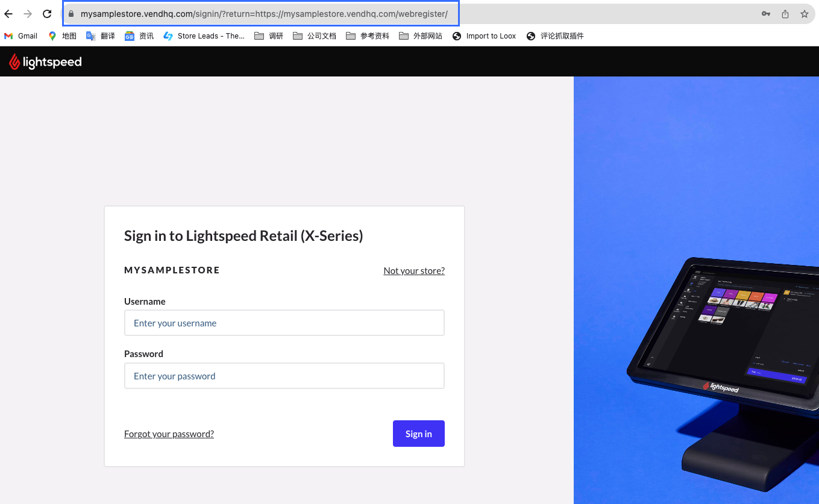Go back with the browser back arrow

(8, 14)
